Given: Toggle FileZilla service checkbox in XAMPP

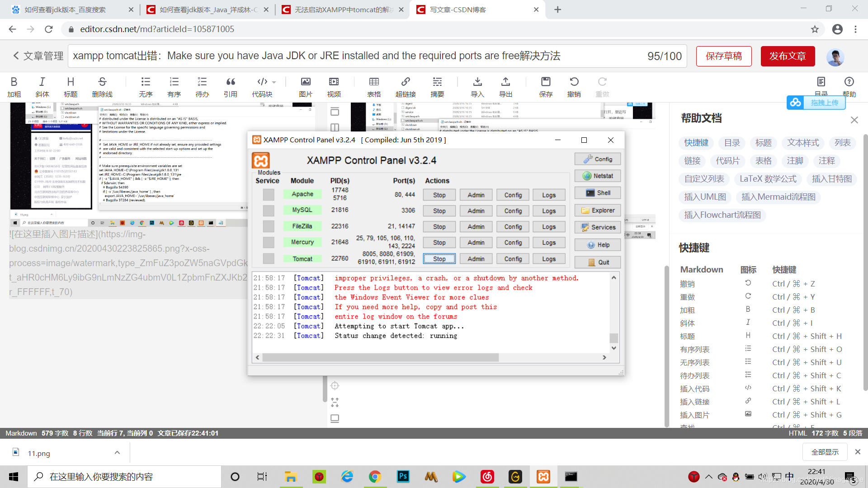Looking at the screenshot, I should [269, 226].
